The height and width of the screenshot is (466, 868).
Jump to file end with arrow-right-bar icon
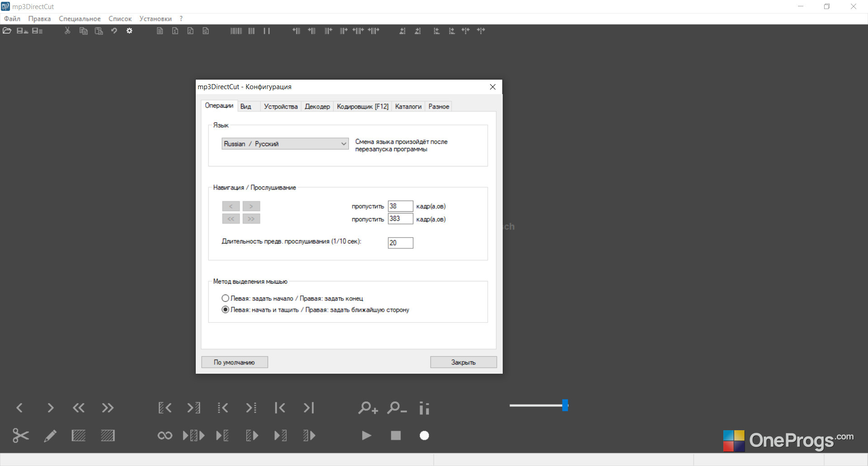pyautogui.click(x=309, y=408)
